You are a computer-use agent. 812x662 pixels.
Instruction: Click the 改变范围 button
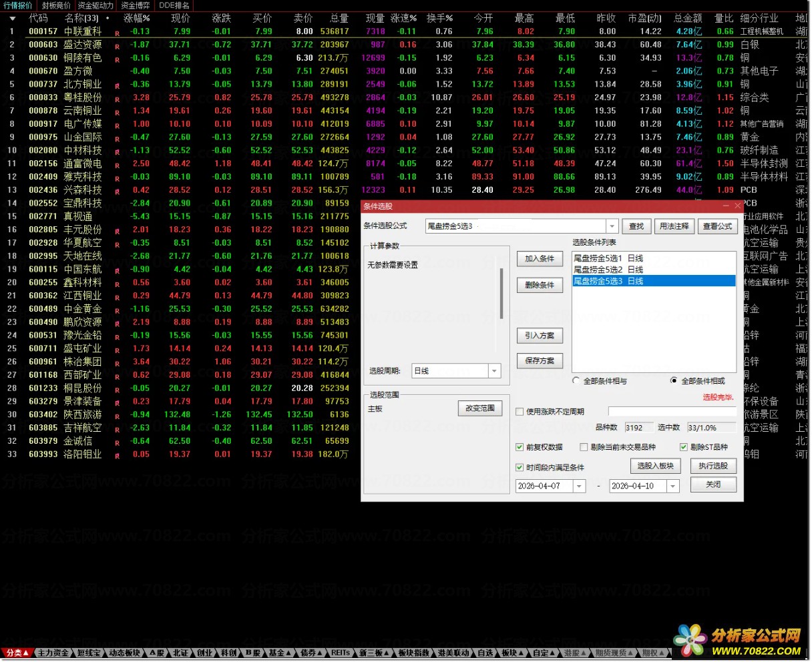click(x=479, y=408)
